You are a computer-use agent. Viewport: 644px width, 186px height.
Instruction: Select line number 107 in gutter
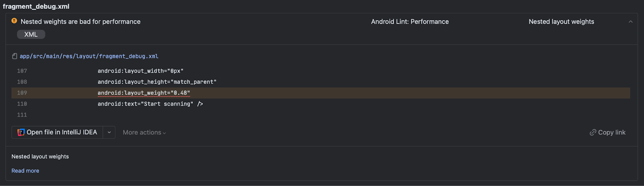tap(22, 71)
